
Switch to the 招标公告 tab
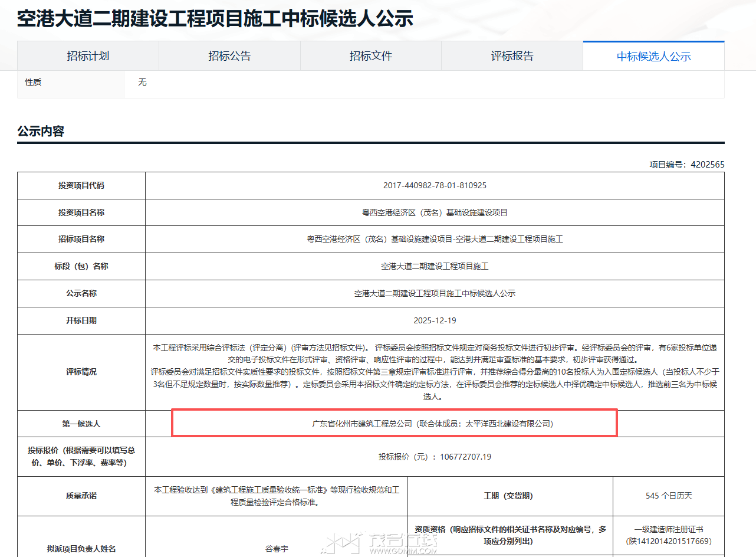(229, 56)
